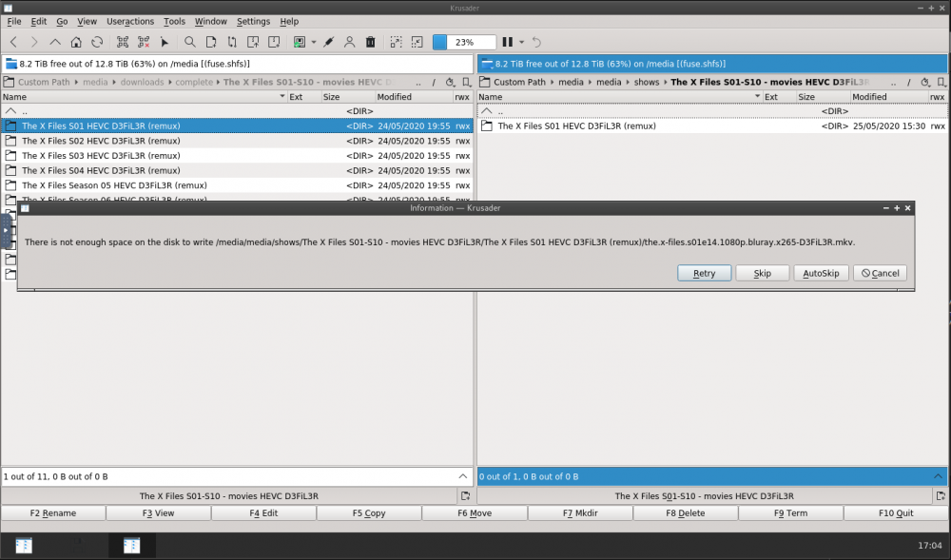Image resolution: width=951 pixels, height=560 pixels.
Task: Open the View menu
Action: tap(87, 21)
